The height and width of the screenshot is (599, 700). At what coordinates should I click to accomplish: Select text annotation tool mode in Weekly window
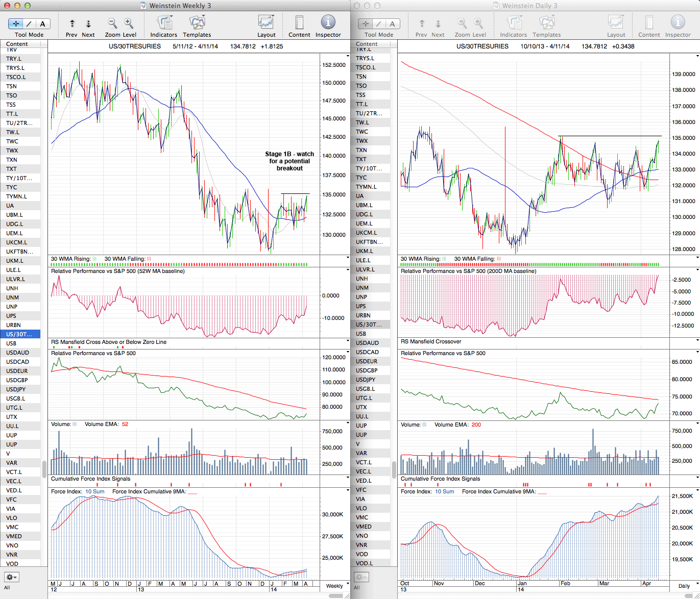click(x=42, y=23)
